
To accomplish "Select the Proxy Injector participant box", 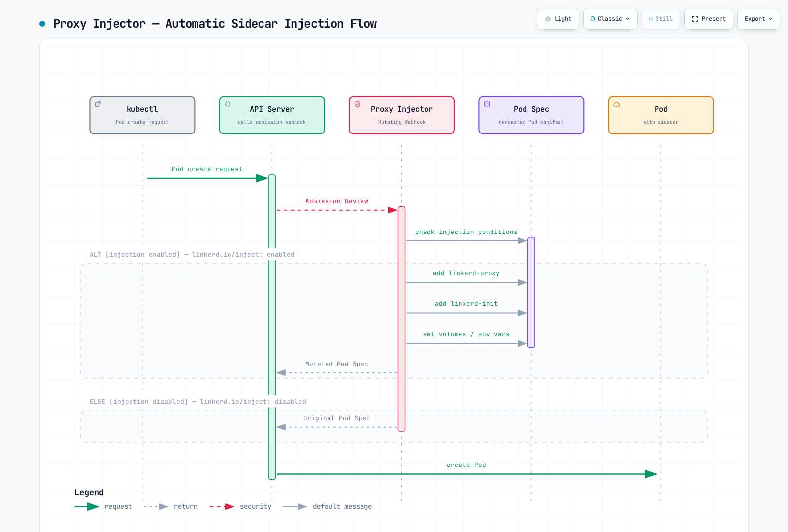I will point(401,115).
